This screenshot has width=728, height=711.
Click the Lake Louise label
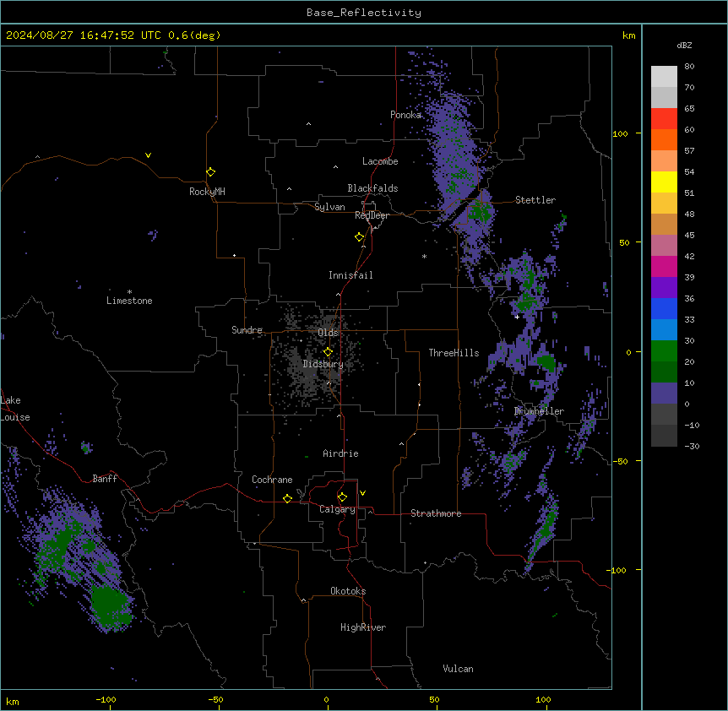[x=15, y=409]
